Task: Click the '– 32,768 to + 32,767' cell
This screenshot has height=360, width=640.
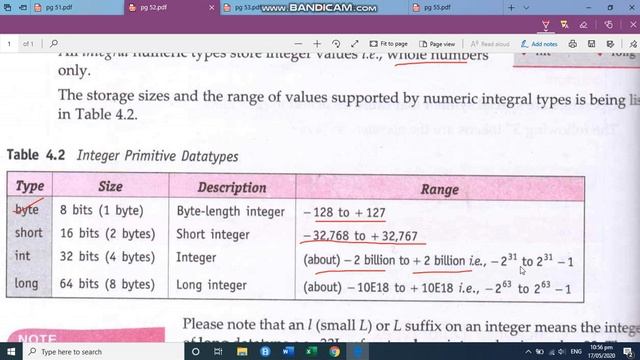Action: pyautogui.click(x=360, y=236)
